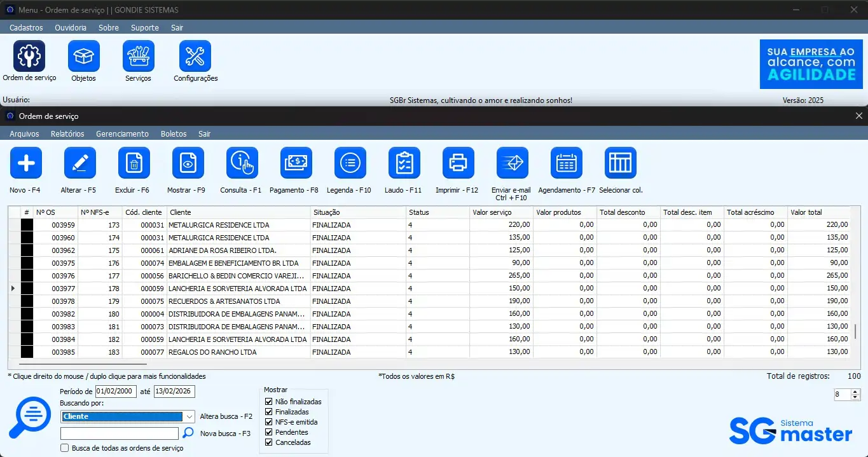Screen dimensions: 868x457
Task: Enable Busca de todas as ordens checkbox
Action: pyautogui.click(x=65, y=448)
